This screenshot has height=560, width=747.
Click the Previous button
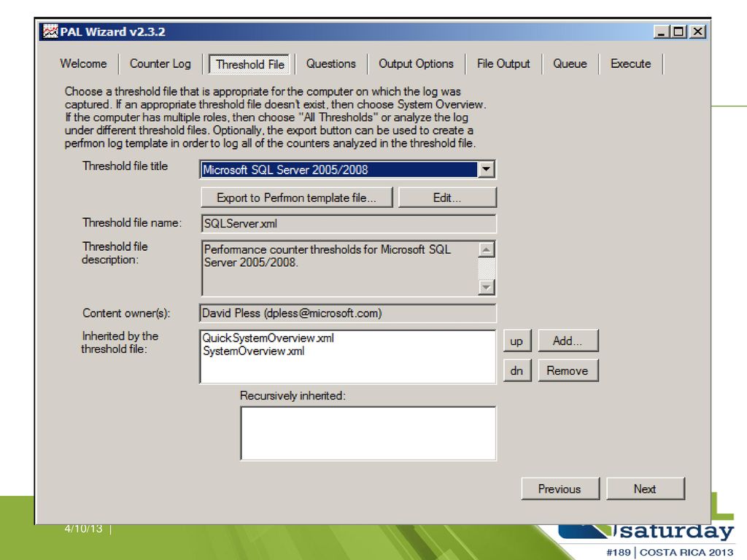pos(560,489)
